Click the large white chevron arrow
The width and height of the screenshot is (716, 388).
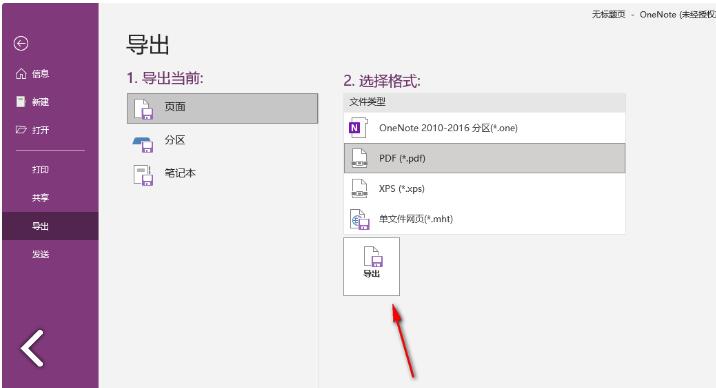tap(32, 348)
